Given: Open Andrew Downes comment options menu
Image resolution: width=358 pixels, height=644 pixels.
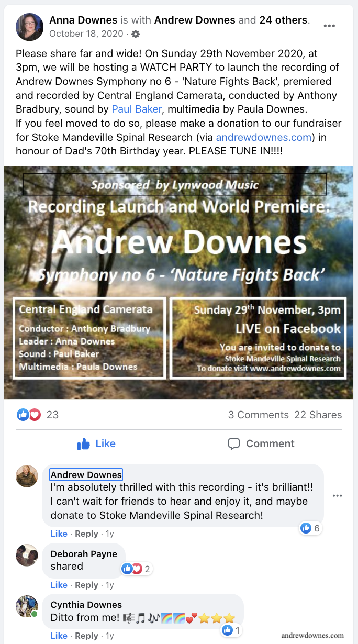Looking at the screenshot, I should 338,496.
